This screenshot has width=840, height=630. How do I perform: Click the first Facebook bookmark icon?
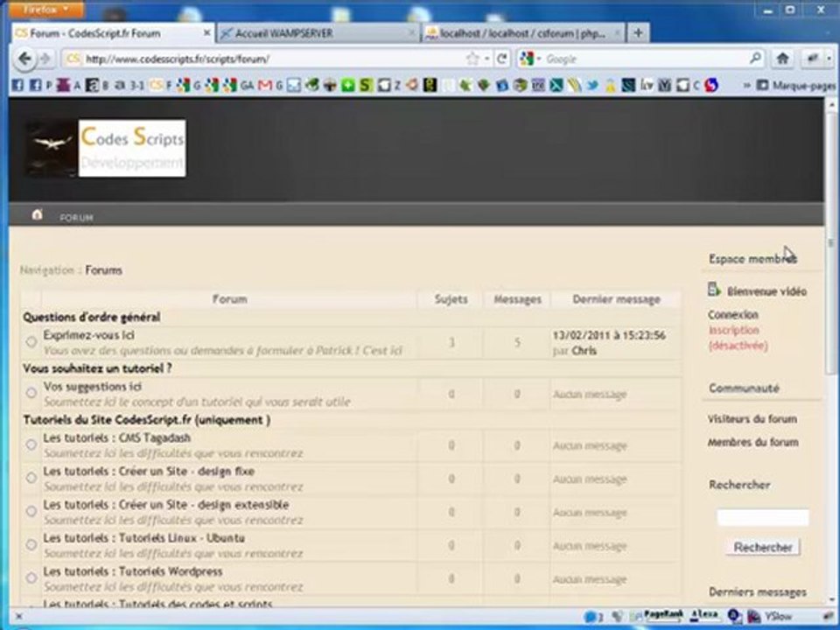(x=17, y=85)
